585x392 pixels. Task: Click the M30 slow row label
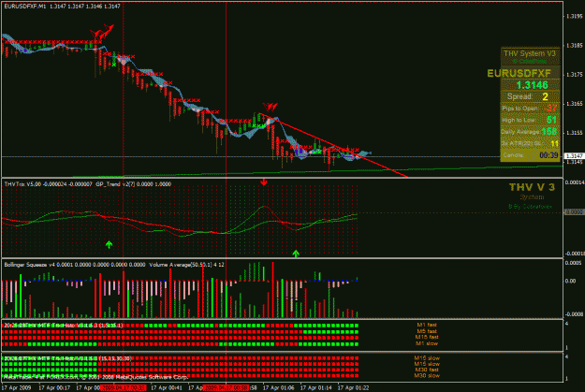coord(427,375)
